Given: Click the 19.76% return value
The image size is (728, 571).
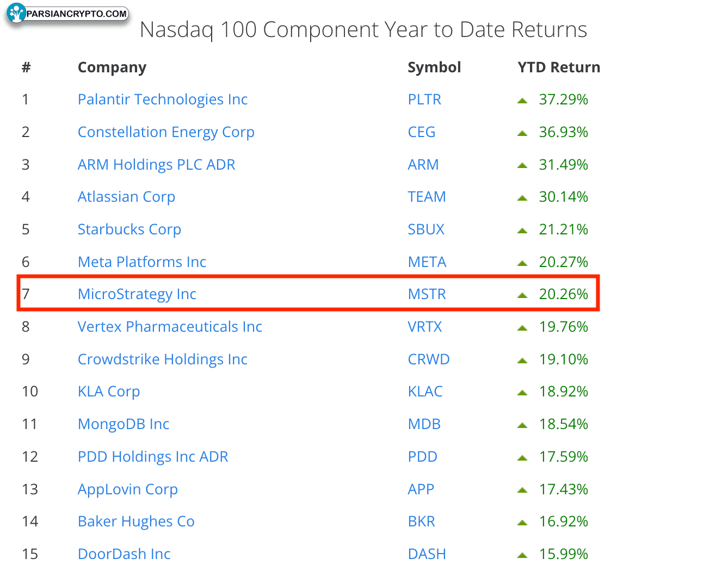Looking at the screenshot, I should [x=564, y=327].
